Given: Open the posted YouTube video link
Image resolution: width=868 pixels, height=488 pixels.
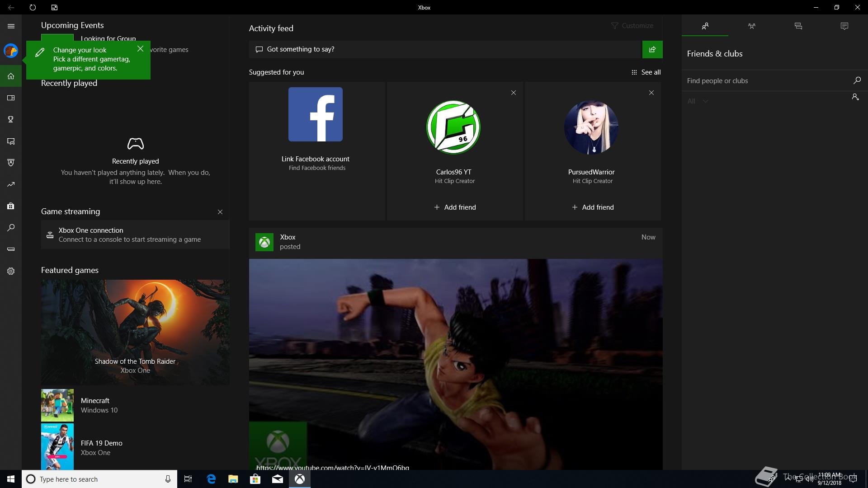Looking at the screenshot, I should (332, 467).
